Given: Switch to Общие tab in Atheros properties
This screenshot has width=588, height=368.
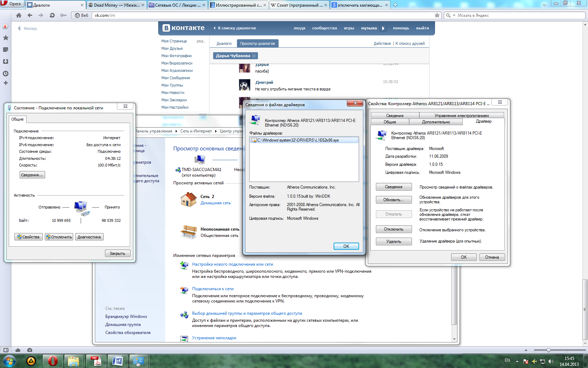Looking at the screenshot, I should (390, 122).
